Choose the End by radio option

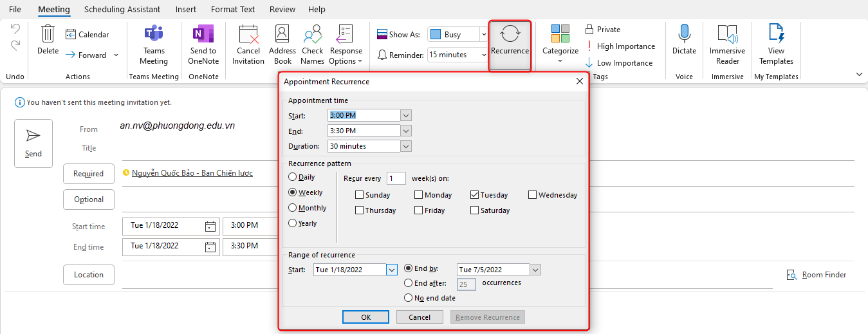[x=409, y=268]
